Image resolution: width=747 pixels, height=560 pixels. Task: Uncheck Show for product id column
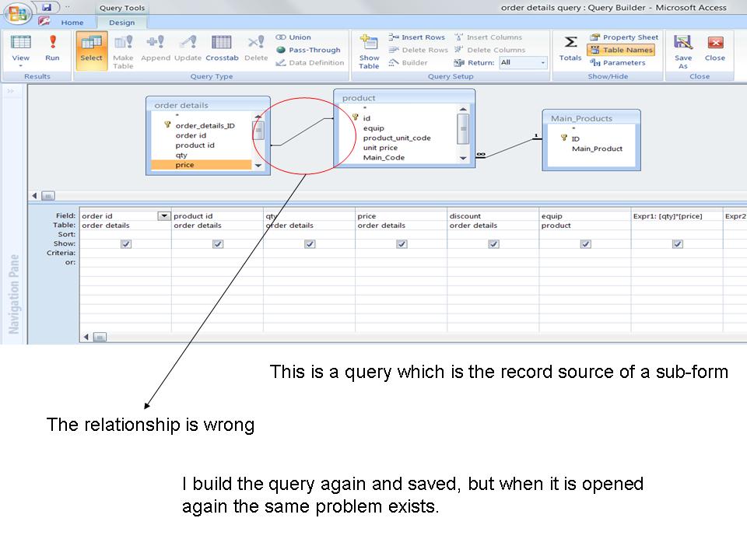[x=218, y=243]
